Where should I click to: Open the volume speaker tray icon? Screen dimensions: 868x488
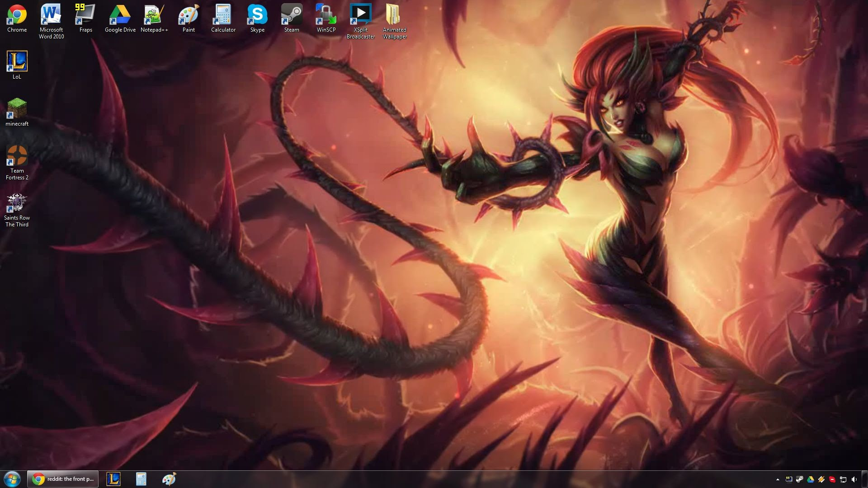(854, 479)
